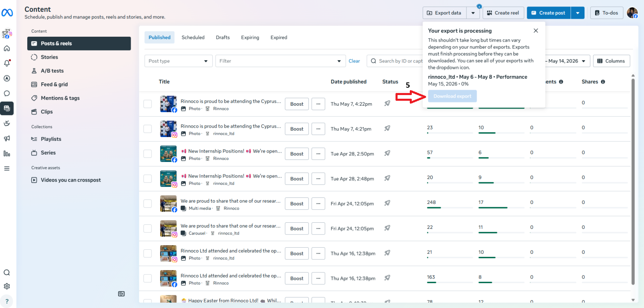Viewport: 644px width, 308px height.
Task: Click the Create reel button
Action: [x=503, y=13]
